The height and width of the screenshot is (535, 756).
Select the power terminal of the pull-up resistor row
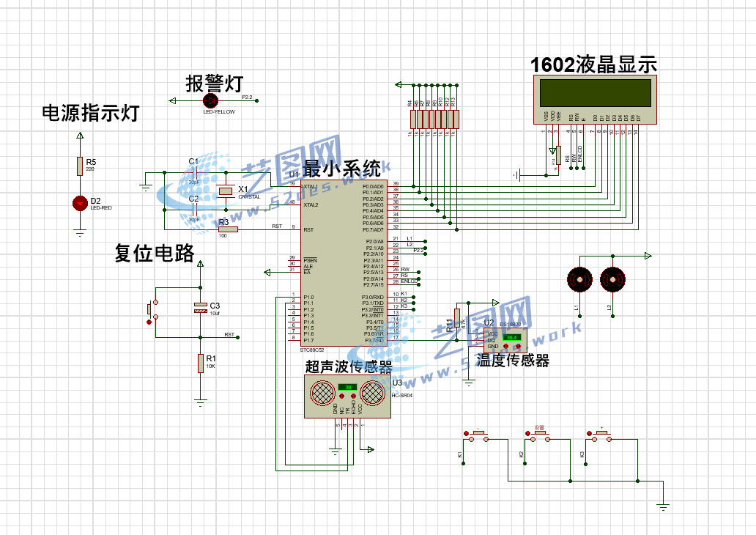coord(398,85)
